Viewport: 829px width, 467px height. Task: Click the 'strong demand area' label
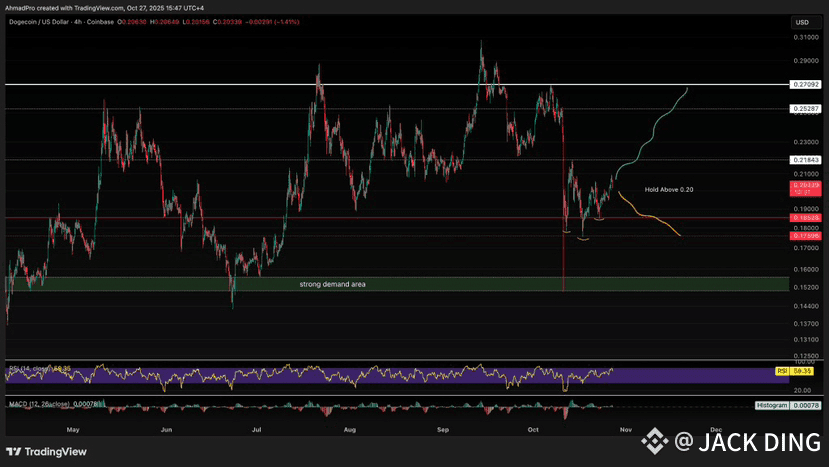(x=332, y=285)
